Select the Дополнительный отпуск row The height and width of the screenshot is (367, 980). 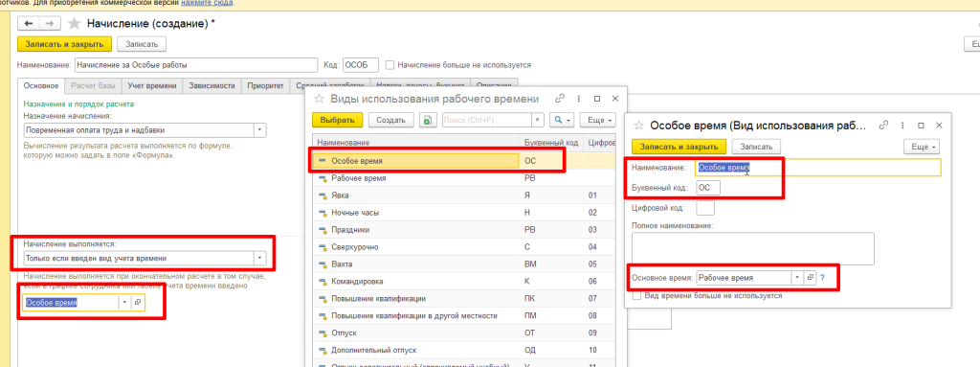[463, 350]
